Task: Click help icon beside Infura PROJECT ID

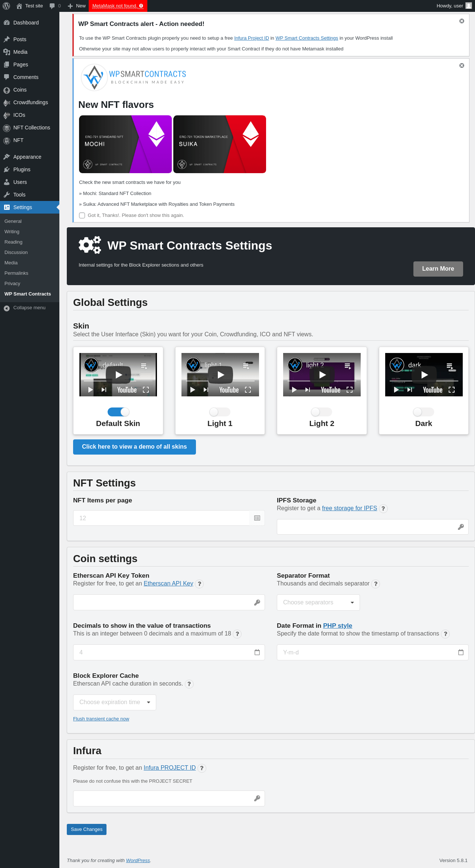Action: coord(202,768)
